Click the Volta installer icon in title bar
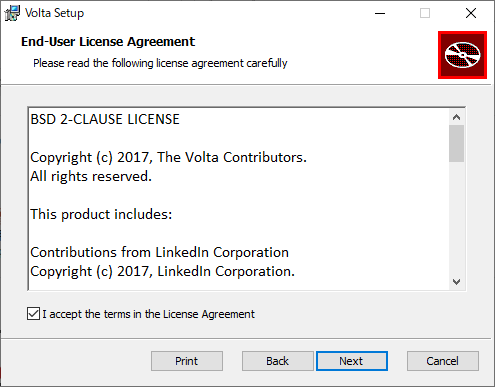 (x=12, y=13)
